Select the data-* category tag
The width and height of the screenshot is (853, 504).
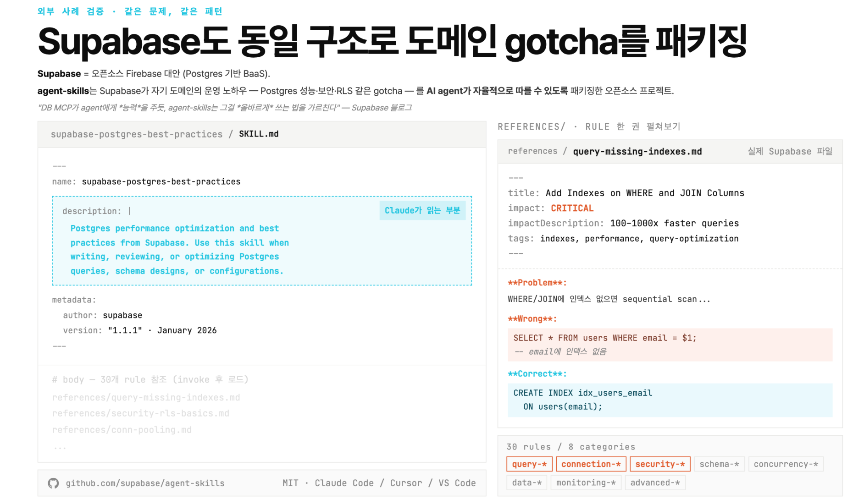tap(526, 482)
